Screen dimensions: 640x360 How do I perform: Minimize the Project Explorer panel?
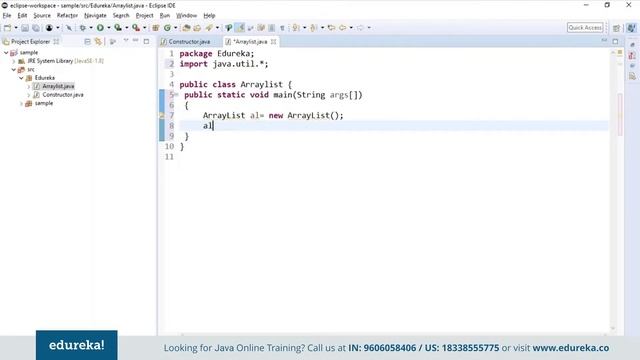point(136,41)
